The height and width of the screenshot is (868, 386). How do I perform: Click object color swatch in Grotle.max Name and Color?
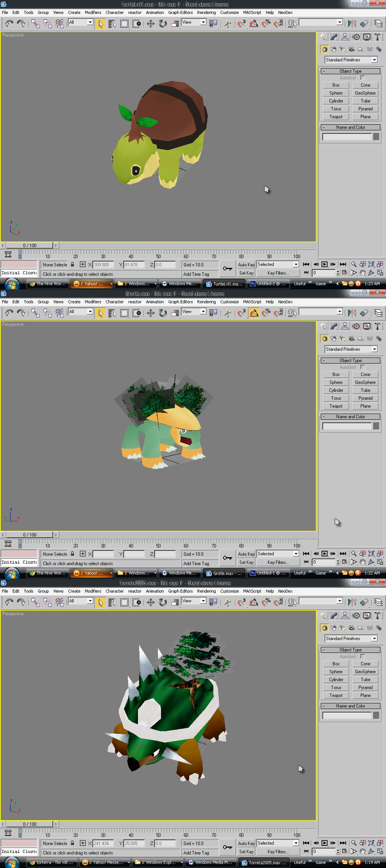(376, 426)
